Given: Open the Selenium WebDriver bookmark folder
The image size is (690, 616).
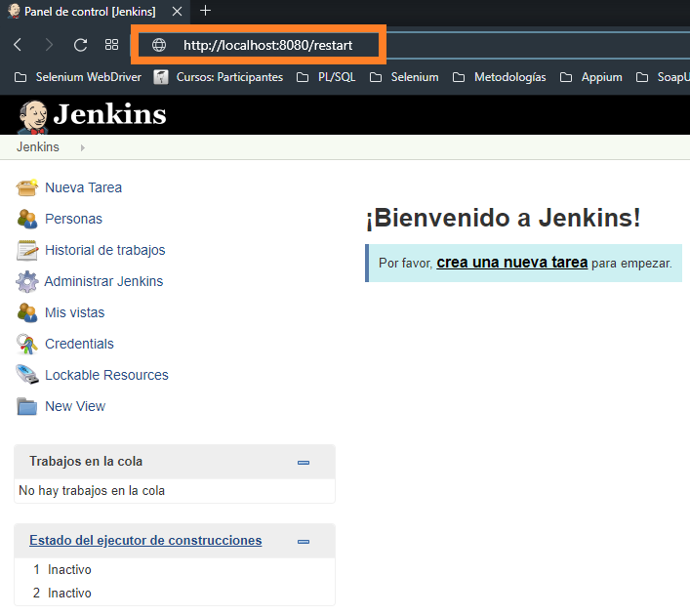Looking at the screenshot, I should tap(78, 76).
